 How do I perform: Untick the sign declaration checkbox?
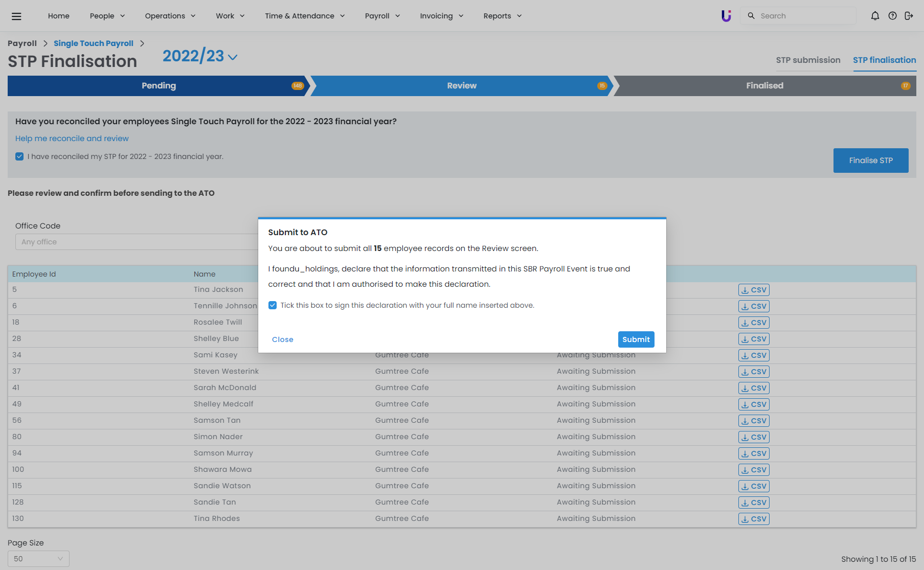click(273, 305)
